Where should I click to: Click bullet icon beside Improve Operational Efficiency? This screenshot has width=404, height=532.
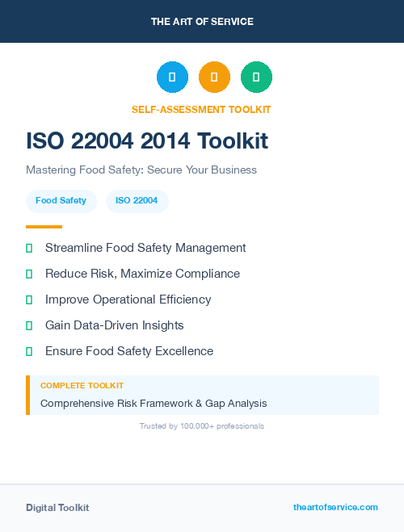pos(29,300)
